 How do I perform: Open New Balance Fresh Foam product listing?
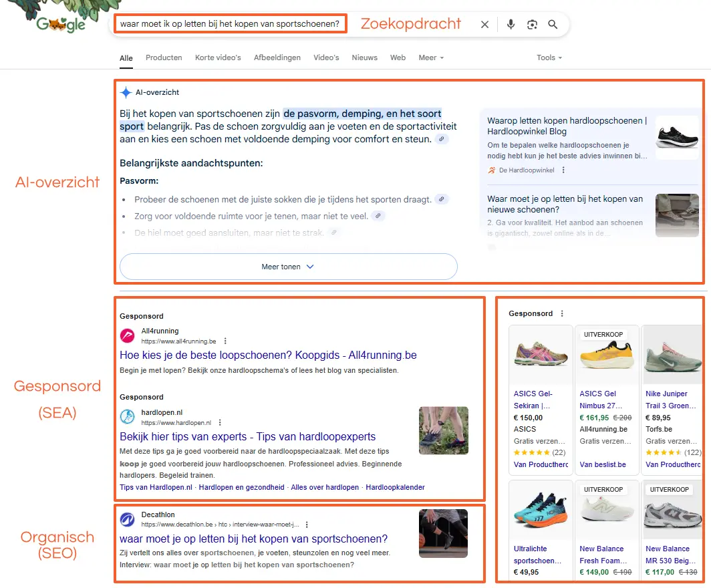pos(603,555)
